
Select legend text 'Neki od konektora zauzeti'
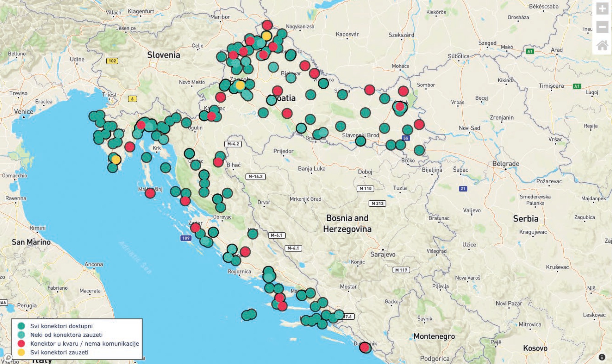[x=66, y=335]
